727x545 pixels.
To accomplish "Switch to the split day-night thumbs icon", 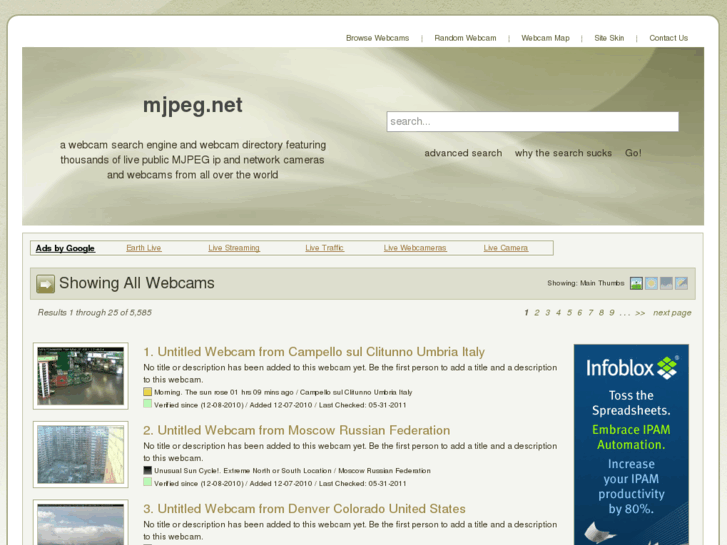I will click(681, 283).
